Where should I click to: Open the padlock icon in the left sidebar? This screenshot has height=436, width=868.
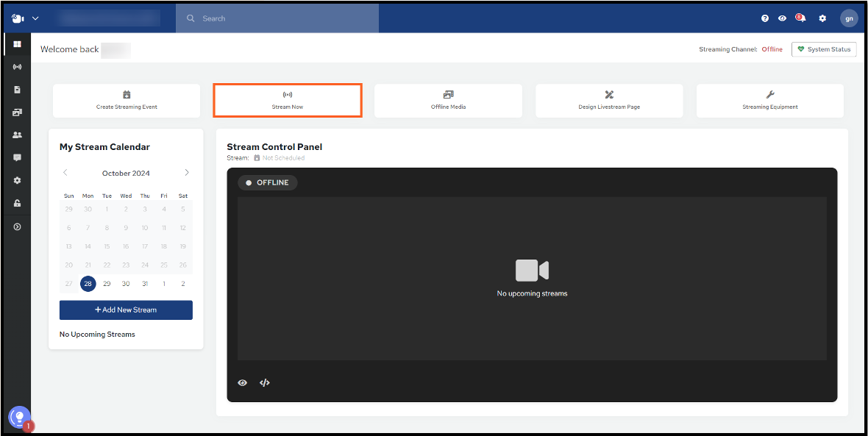point(17,204)
